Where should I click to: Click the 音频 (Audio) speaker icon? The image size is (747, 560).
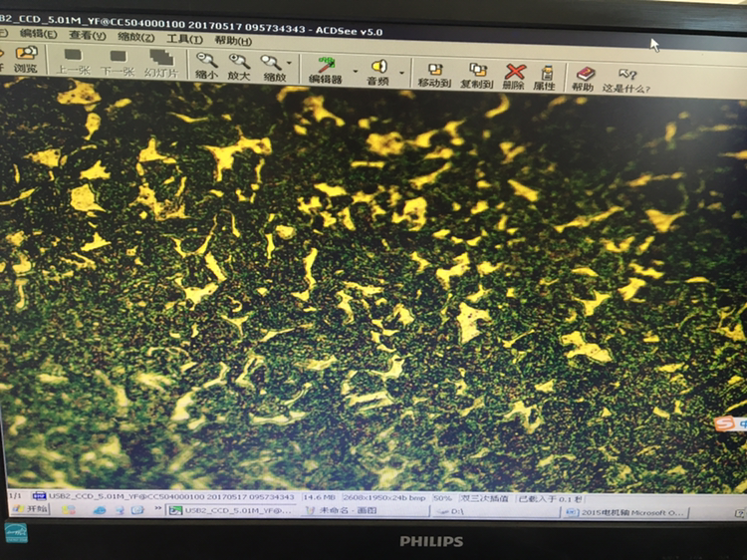378,72
